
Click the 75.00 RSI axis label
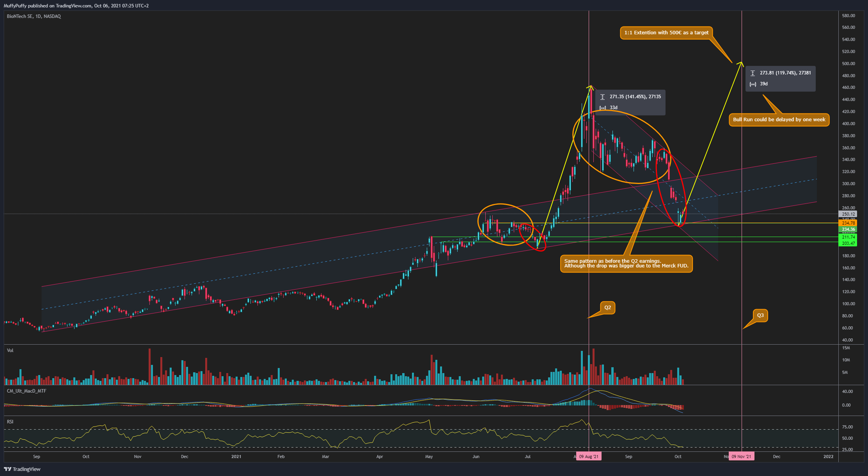coord(847,427)
